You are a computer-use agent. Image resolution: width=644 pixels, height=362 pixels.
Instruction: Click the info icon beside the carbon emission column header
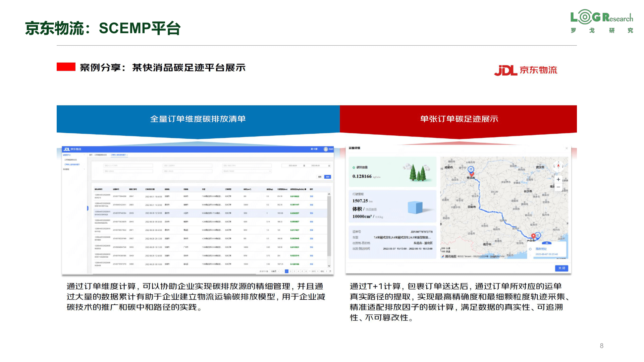coord(305,189)
